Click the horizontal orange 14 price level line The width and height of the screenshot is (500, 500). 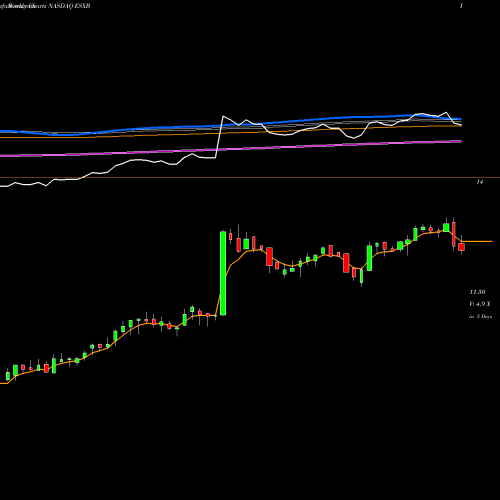tap(250, 178)
